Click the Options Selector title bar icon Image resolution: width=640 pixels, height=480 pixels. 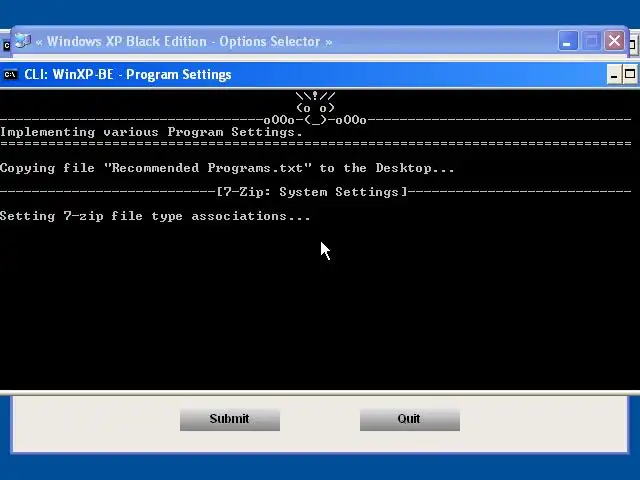point(23,41)
